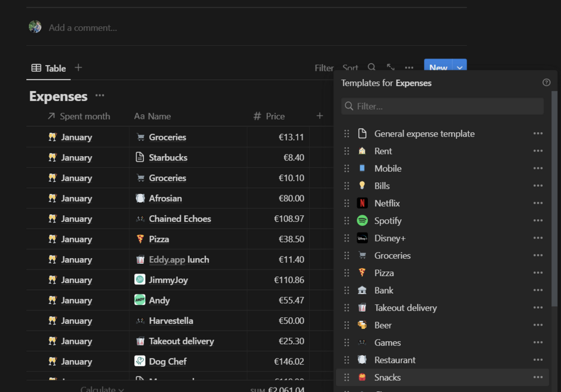Screen dimensions: 561x392
Task: Click the Filter button
Action: (x=324, y=68)
